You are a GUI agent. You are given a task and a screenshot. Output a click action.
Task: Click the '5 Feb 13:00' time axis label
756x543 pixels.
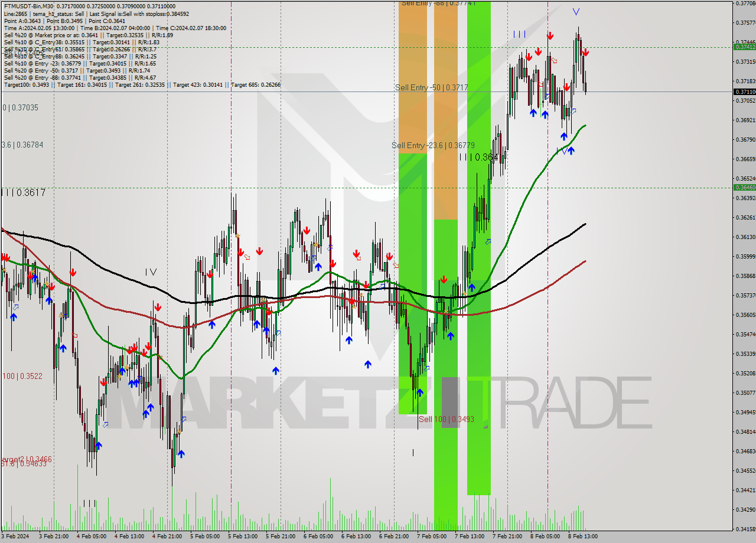242,537
